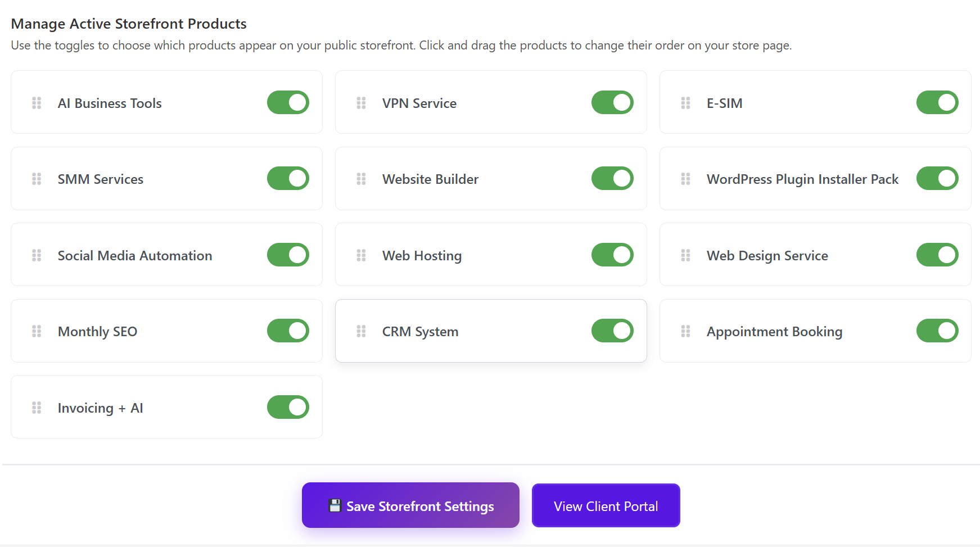980x547 pixels.
Task: Click the Appointment Booking drag handle icon
Action: 685,331
